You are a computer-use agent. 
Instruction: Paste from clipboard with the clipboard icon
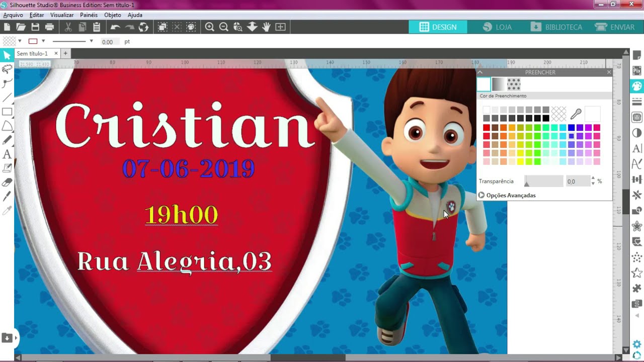97,27
